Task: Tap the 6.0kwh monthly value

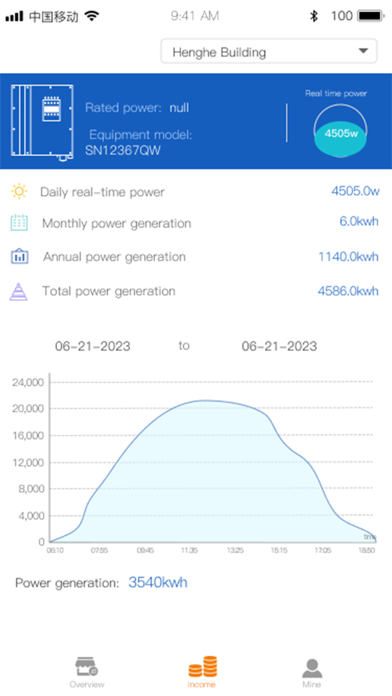Action: point(359,221)
